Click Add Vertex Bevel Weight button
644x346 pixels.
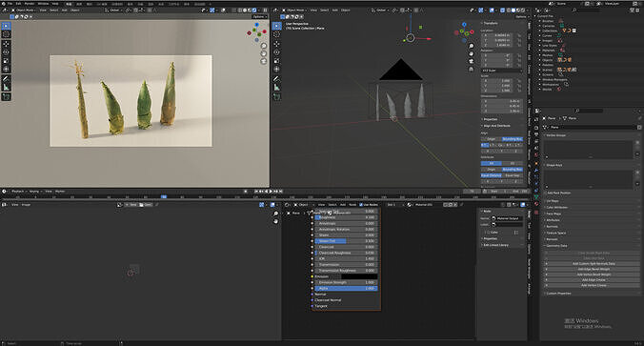pyautogui.click(x=594, y=275)
